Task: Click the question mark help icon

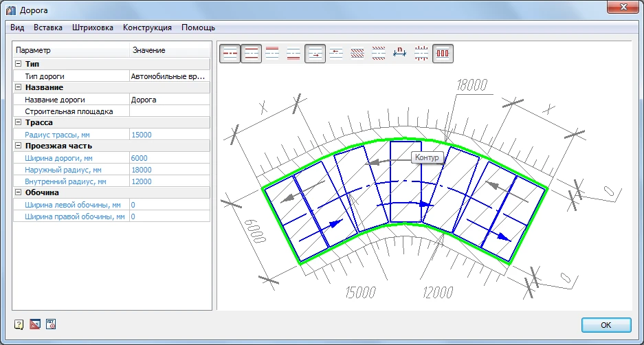Action: (x=19, y=324)
